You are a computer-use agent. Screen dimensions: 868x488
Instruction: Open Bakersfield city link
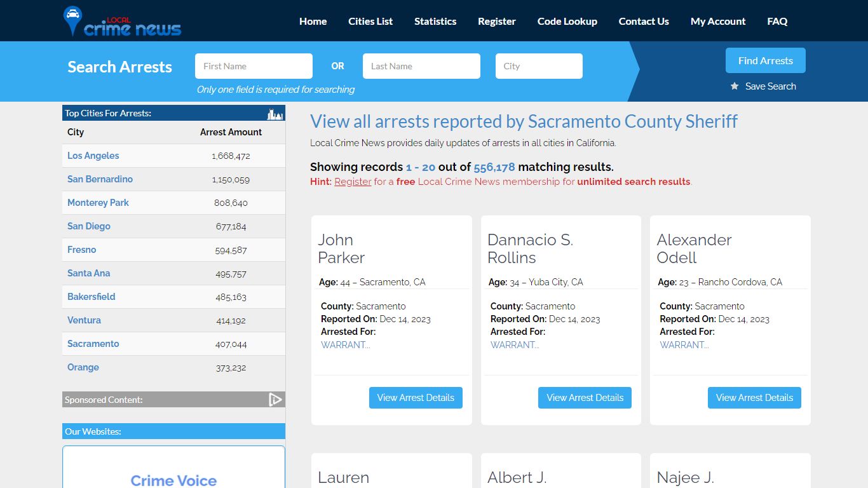click(92, 297)
